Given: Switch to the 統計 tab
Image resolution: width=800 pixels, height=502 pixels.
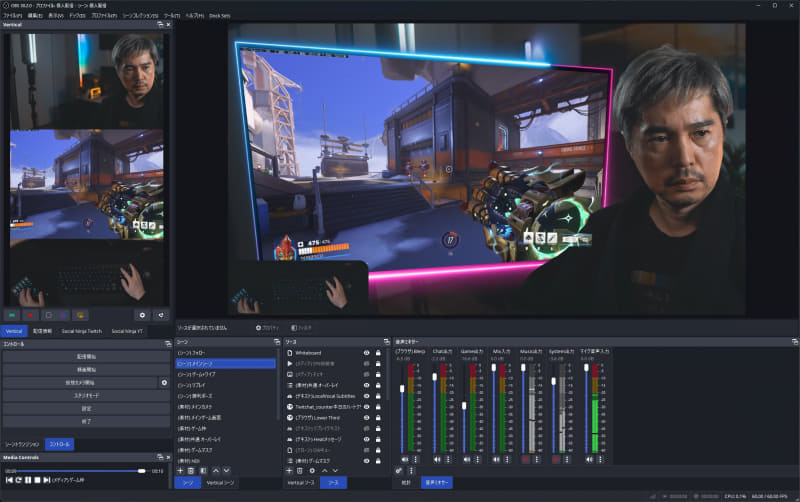Looking at the screenshot, I should pos(406,483).
